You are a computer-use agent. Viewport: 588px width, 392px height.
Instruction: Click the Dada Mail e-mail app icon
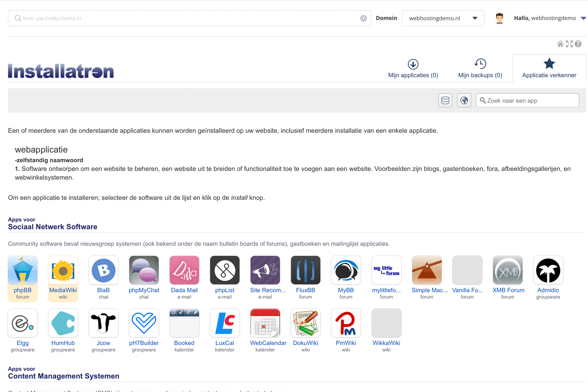click(x=184, y=270)
